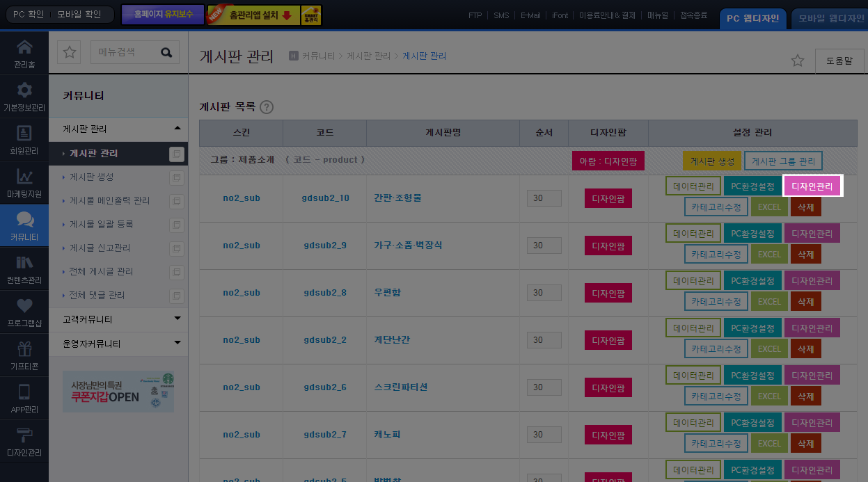868x482 pixels.
Task: Click the help question mark next to 게시판 목록
Action: (x=266, y=107)
